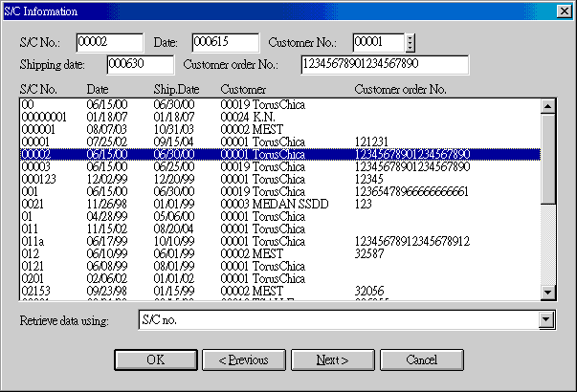
Task: Click the lookup button beside Customer No.
Action: click(x=411, y=43)
